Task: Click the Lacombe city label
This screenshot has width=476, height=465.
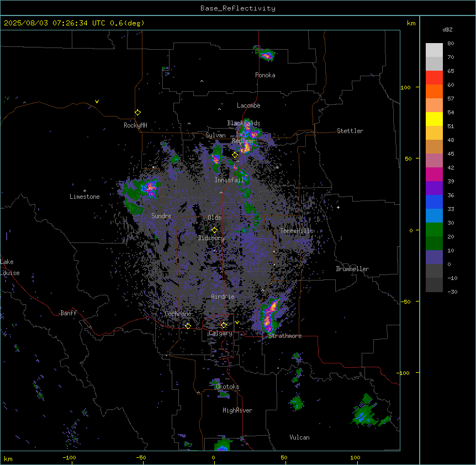Action: tap(248, 105)
